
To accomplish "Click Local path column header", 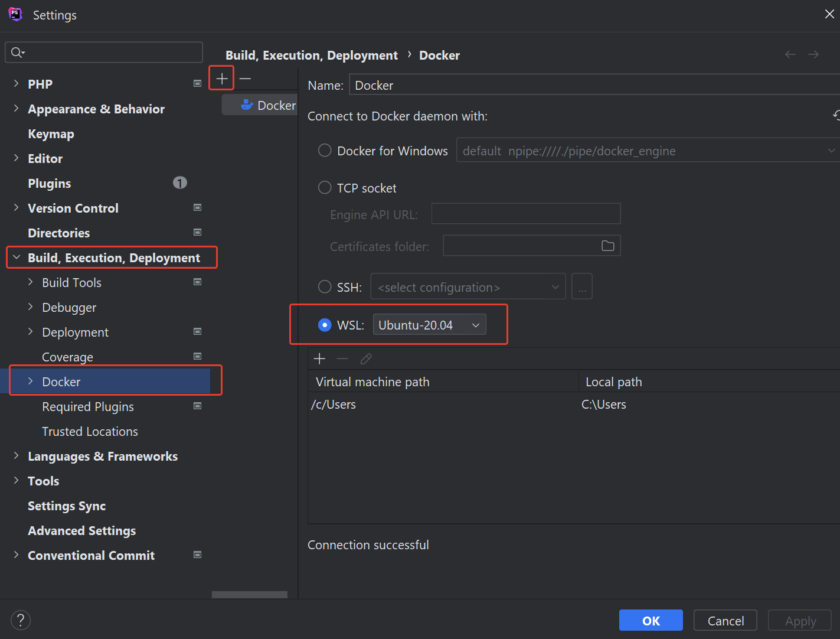I will pos(710,382).
